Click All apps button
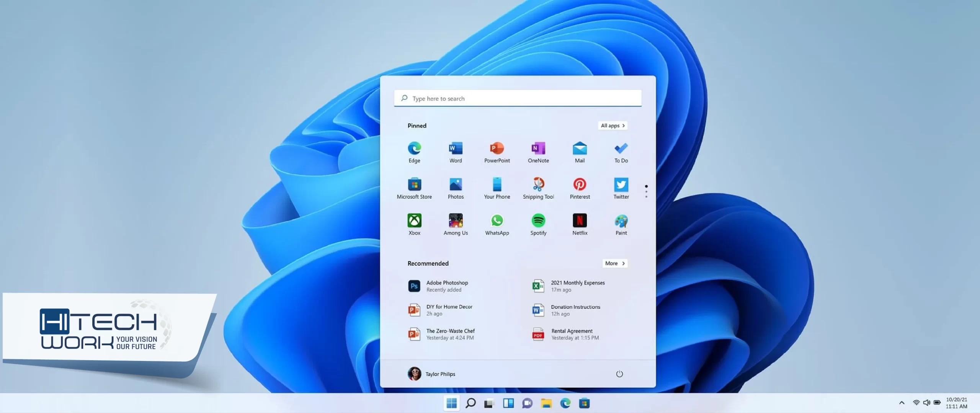Screen dimensions: 980x413 [x=612, y=126]
